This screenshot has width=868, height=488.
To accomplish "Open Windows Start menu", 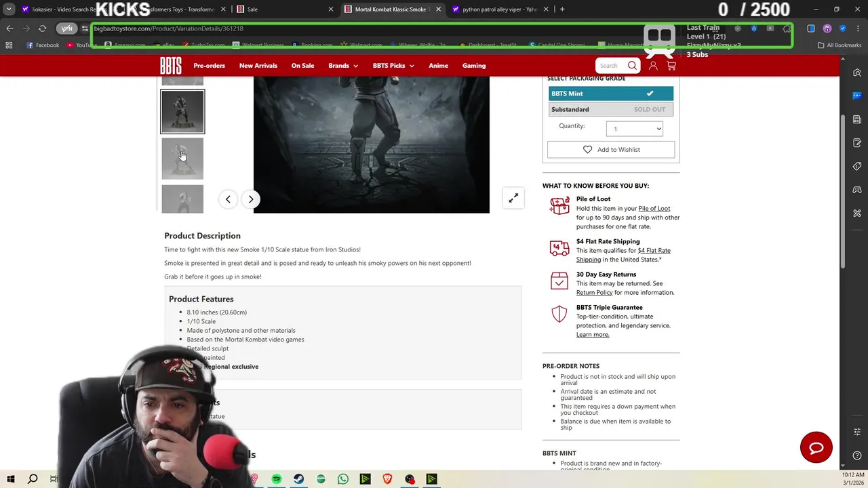I will (11, 479).
